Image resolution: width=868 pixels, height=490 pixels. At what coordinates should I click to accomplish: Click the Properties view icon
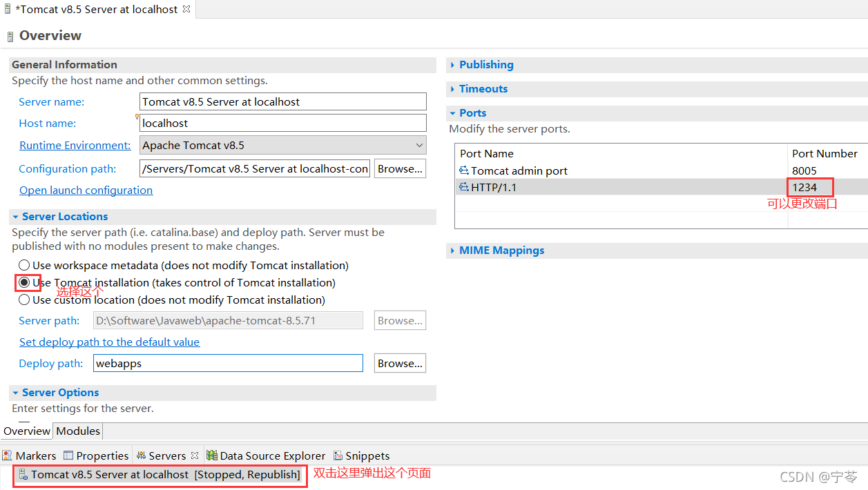tap(68, 455)
